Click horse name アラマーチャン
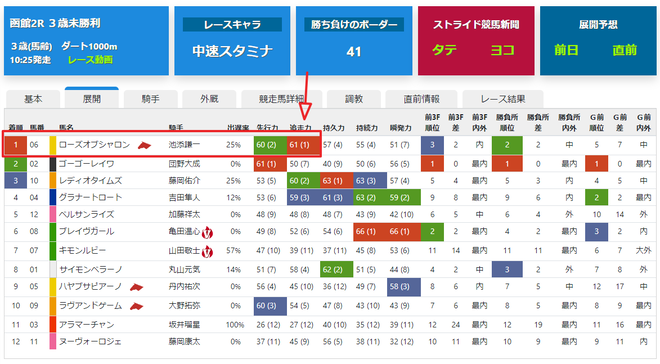Viewport: 660px width, 364px height. tap(86, 324)
